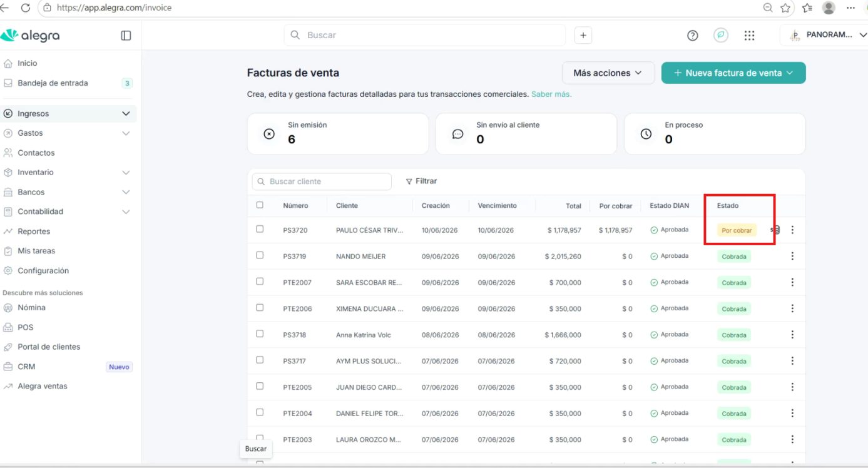Open row actions menu for PTE2004
This screenshot has height=468, width=868.
click(792, 414)
